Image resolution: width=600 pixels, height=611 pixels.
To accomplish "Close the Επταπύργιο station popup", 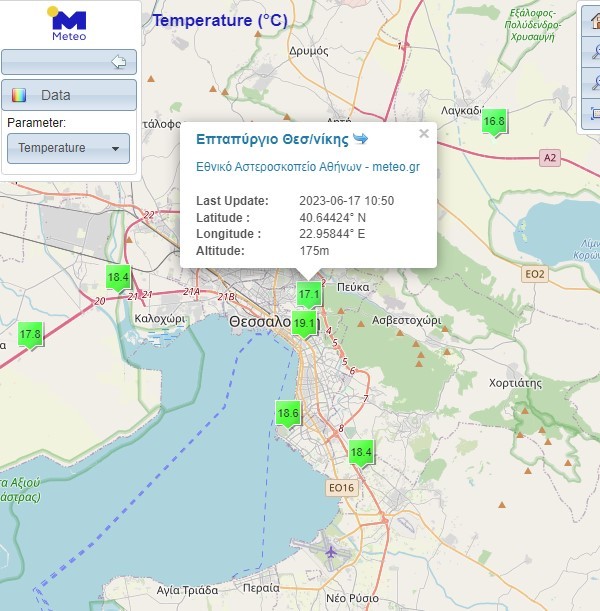I will [424, 134].
